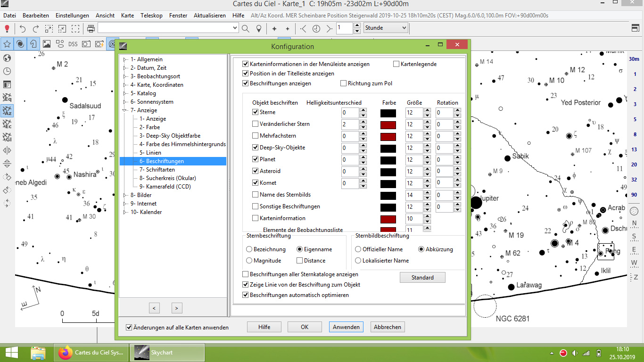Switch to ecliptic Ec coordinates icon
Screen dimensions: 644x362
7,124
